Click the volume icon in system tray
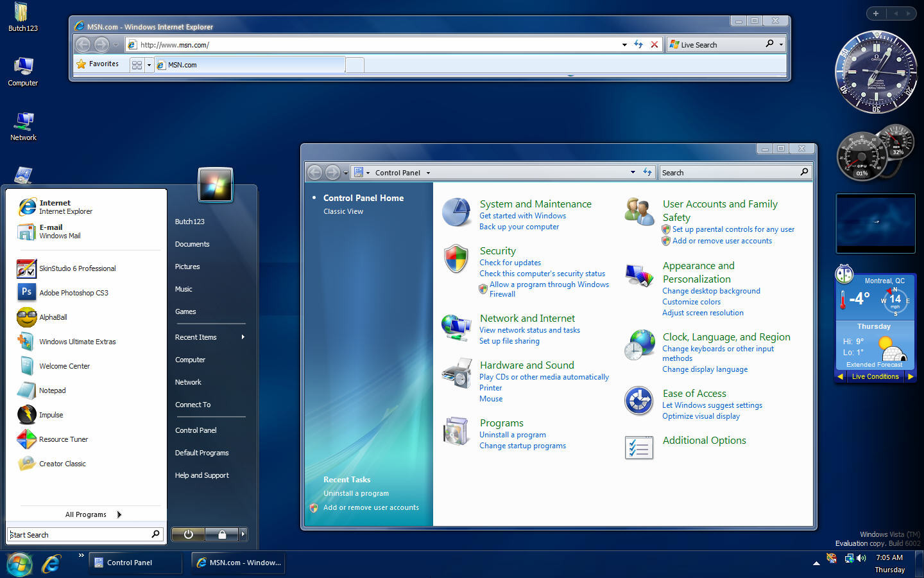 coord(861,558)
